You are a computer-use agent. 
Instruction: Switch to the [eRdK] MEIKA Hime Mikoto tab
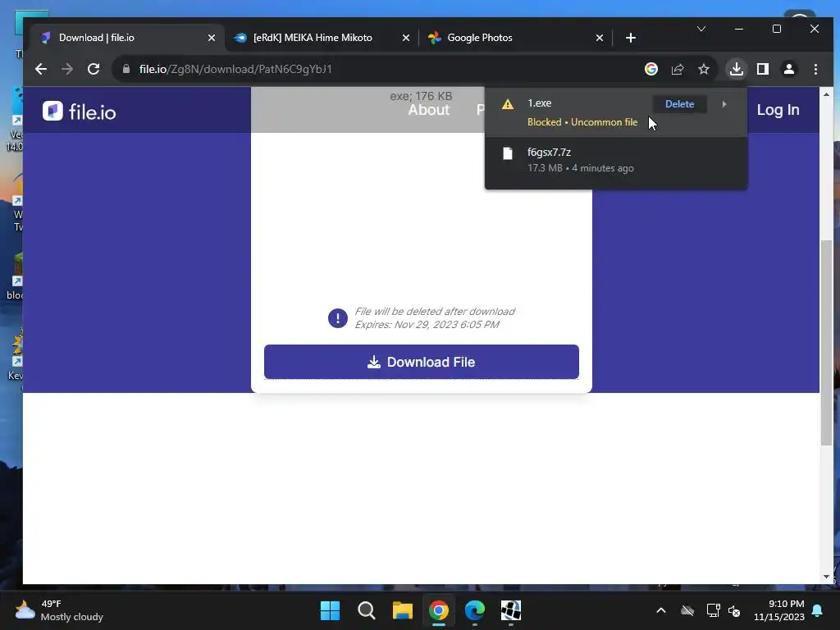coord(312,38)
